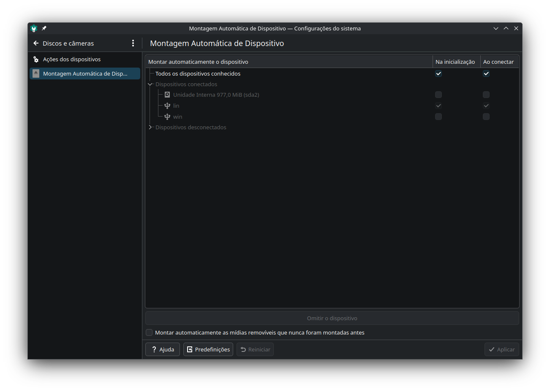The width and height of the screenshot is (550, 392).
Task: Click the hard drive icon of Unidade Interna
Action: click(167, 95)
